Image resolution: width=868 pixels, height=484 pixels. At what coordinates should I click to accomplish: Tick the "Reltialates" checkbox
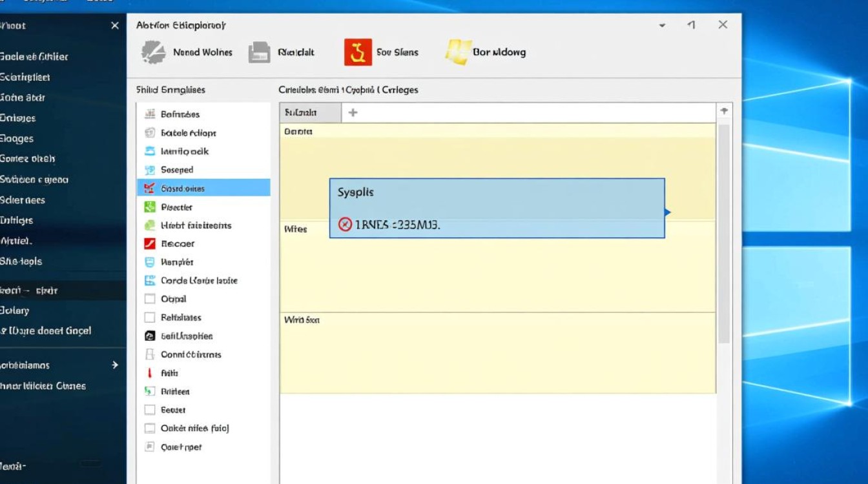click(150, 318)
